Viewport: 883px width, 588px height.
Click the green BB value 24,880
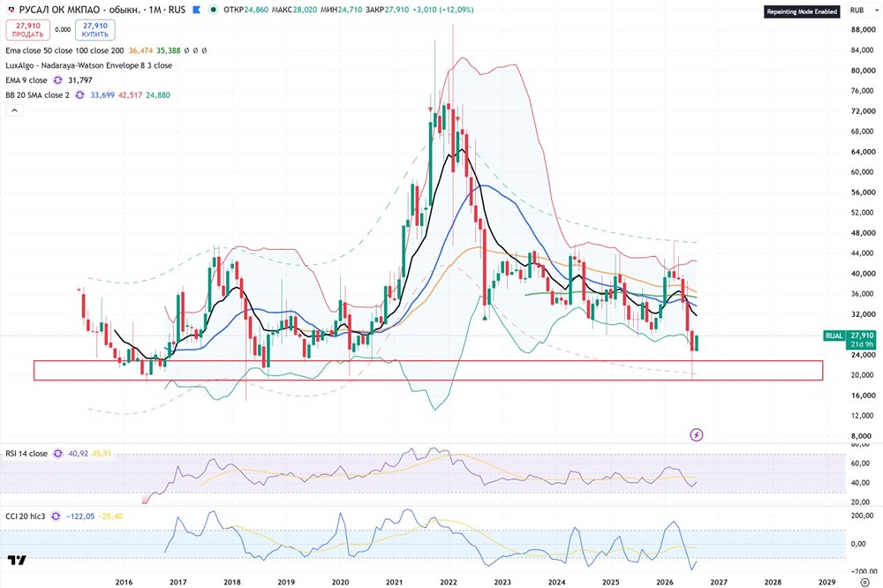click(158, 95)
